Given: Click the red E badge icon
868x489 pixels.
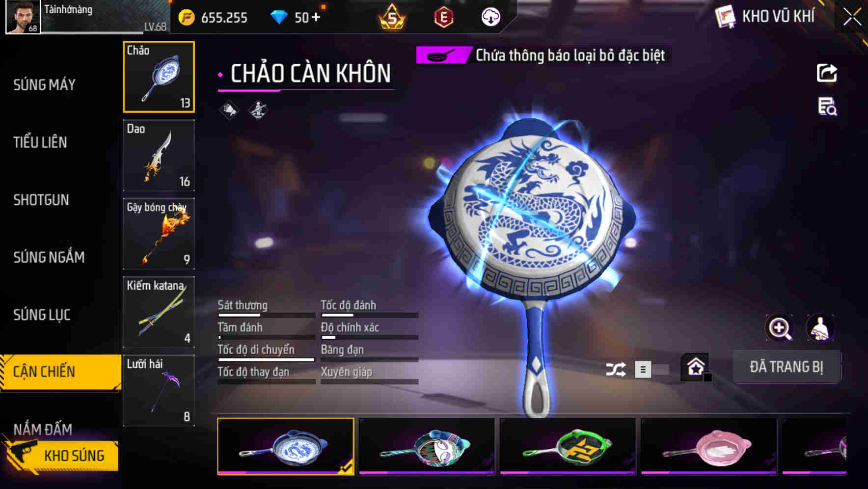Looking at the screenshot, I should pos(444,17).
